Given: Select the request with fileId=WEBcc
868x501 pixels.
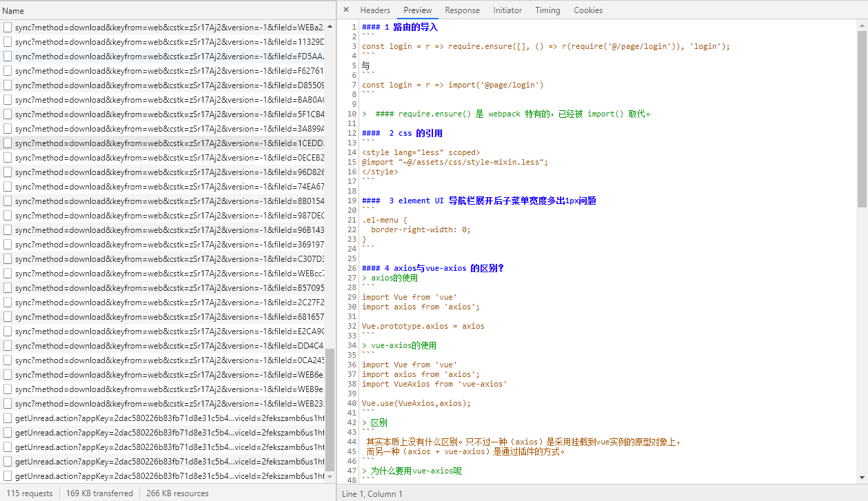Looking at the screenshot, I should (x=163, y=273).
